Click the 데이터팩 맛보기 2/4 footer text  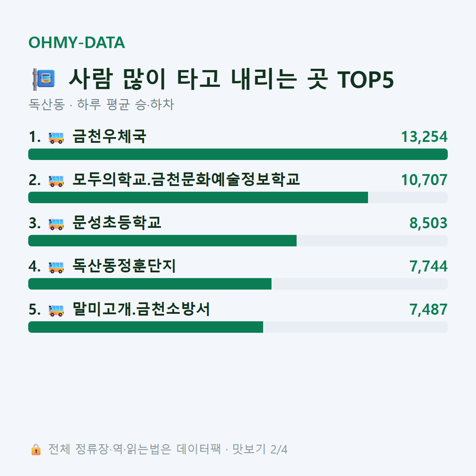pyautogui.click(x=232, y=450)
